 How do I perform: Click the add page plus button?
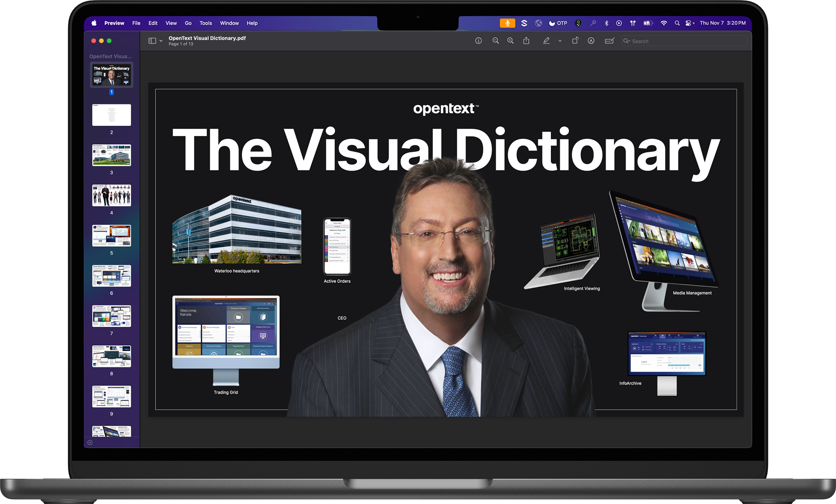[x=90, y=443]
